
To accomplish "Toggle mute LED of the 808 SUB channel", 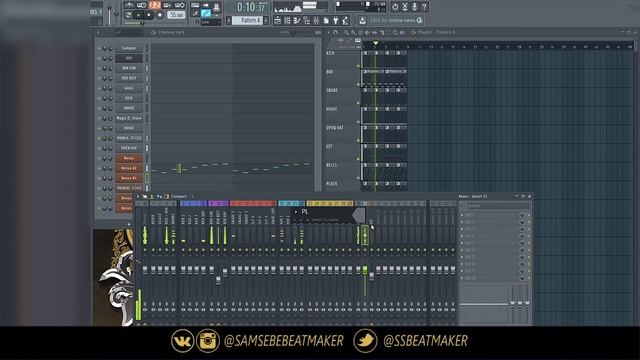I will [x=98, y=68].
